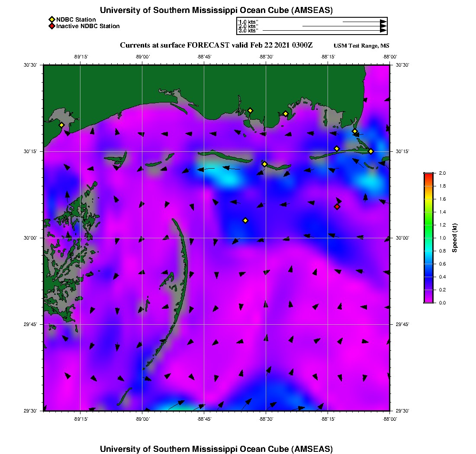Click the yellow diamond icon in the legend

click(x=51, y=19)
